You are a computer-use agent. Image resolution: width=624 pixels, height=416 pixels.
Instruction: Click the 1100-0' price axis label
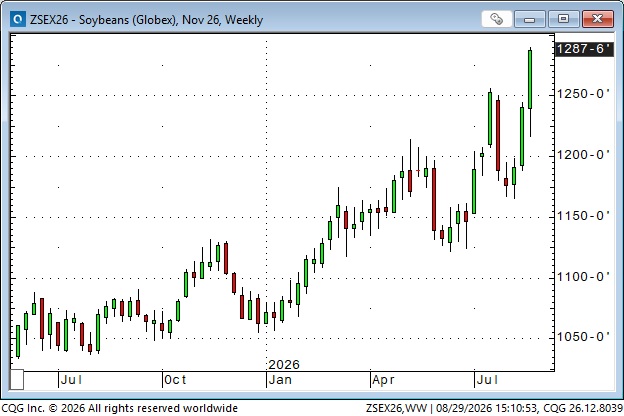[x=583, y=277]
